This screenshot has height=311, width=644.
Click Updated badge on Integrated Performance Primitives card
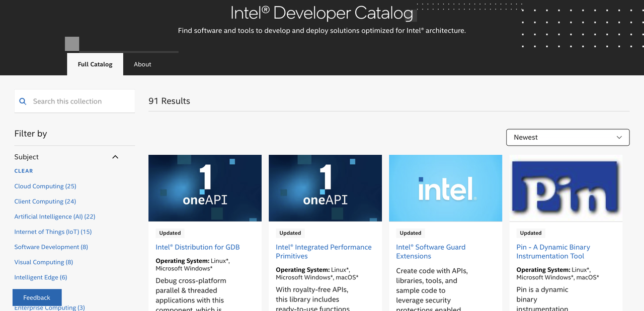(x=290, y=233)
